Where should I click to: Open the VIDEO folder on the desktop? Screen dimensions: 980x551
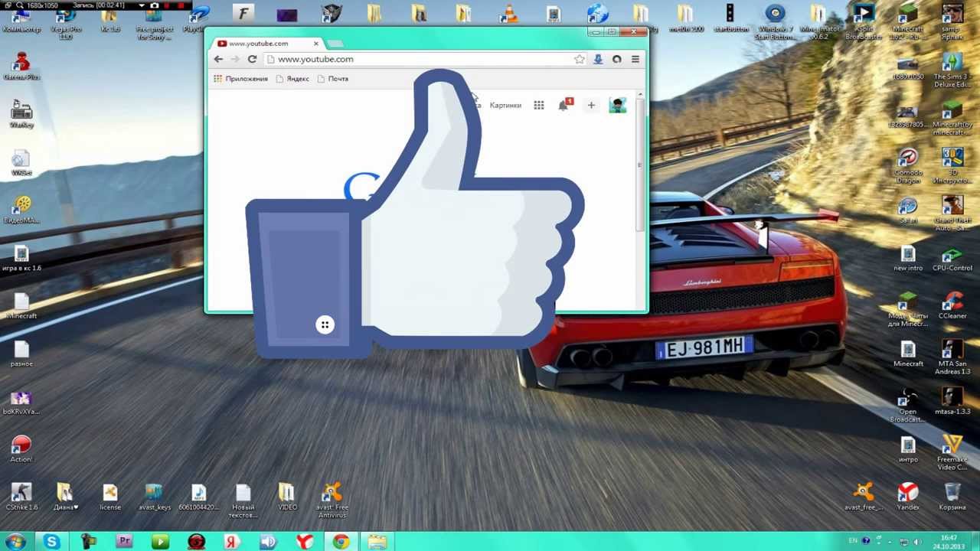click(x=287, y=496)
